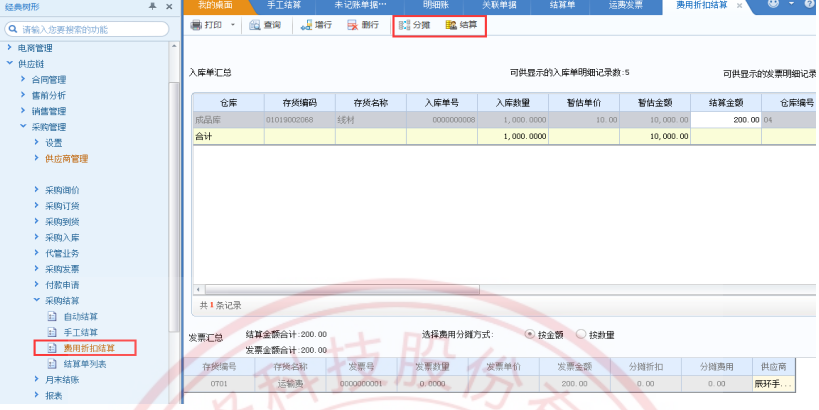
Task: Expand the 供应商管理 node
Action: [37, 158]
